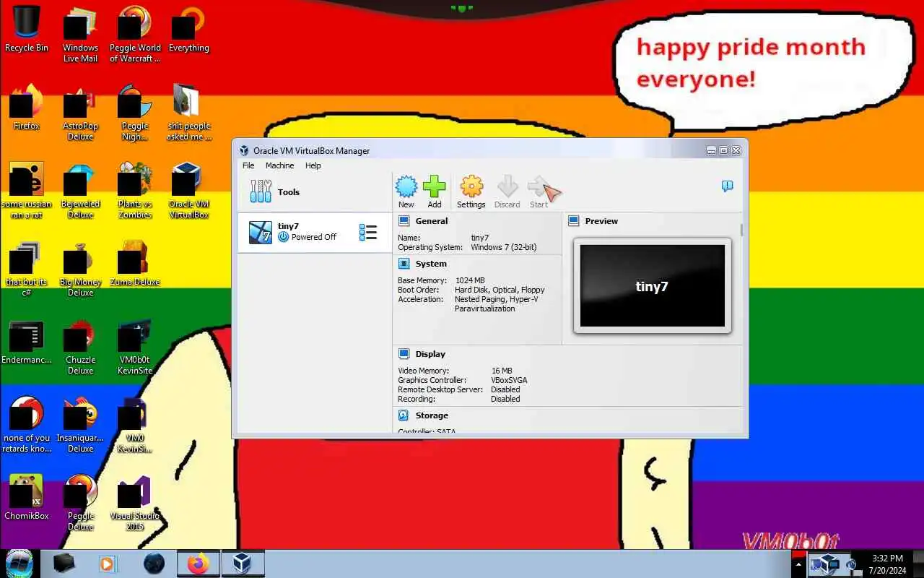924x578 pixels.
Task: Click the Storage section disk icon
Action: 404,415
